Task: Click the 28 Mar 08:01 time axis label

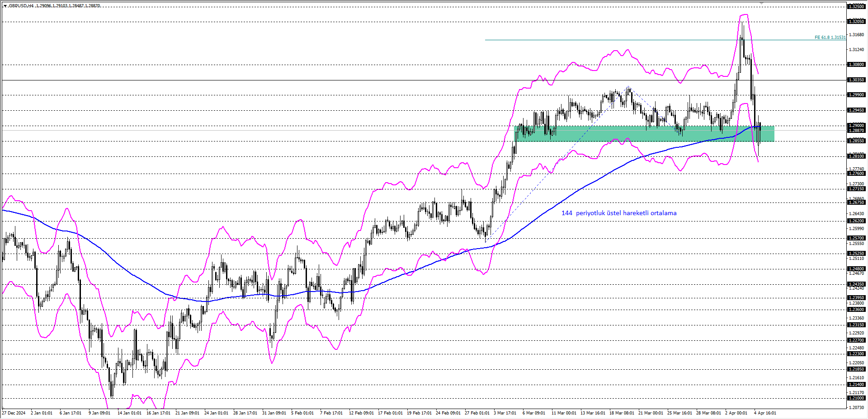Action: tap(708, 413)
